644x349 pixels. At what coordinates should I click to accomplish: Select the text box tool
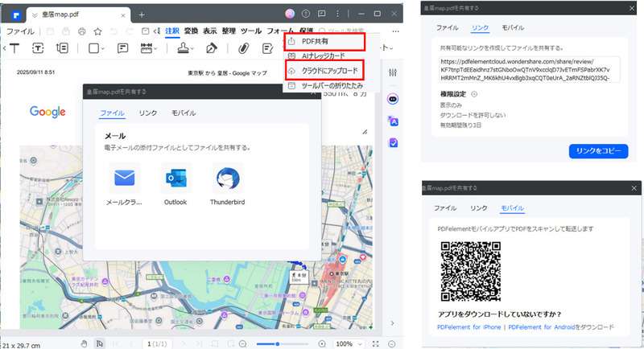point(38,48)
